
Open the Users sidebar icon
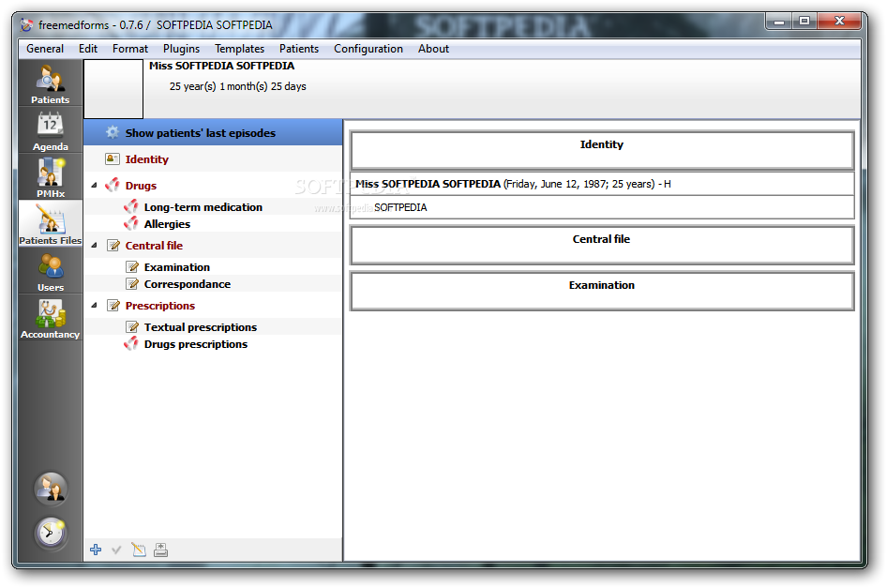coord(51,272)
